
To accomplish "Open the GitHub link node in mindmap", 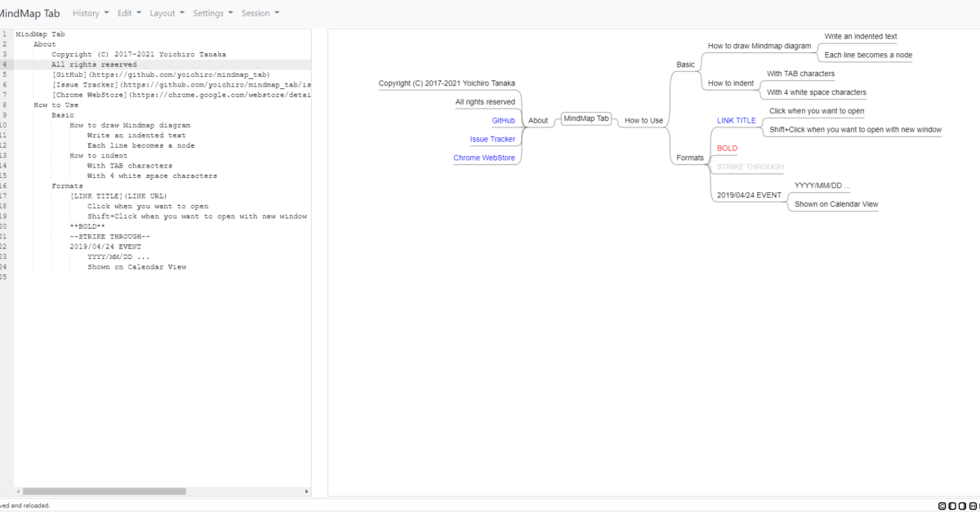I will 503,120.
